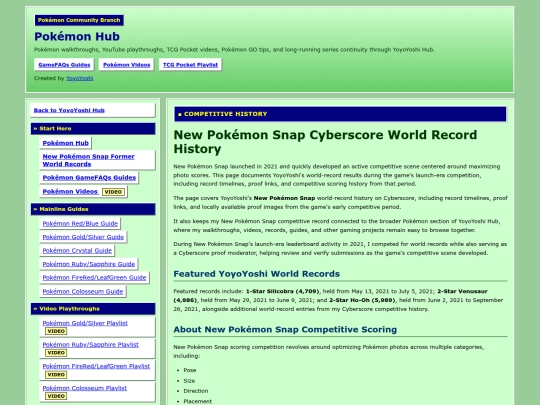The image size is (540, 405).
Task: Open the Pokémon FireRed/LeafGreen Playlist
Action: 96,366
